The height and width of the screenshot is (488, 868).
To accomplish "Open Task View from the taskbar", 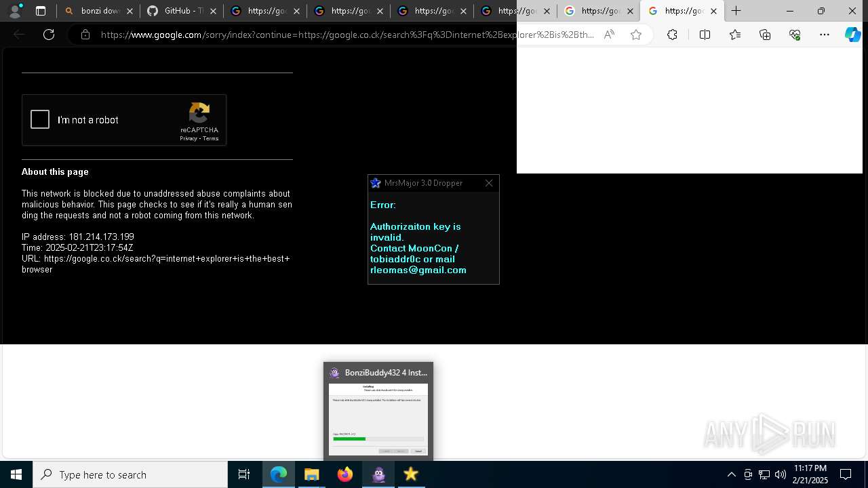I will [x=244, y=474].
